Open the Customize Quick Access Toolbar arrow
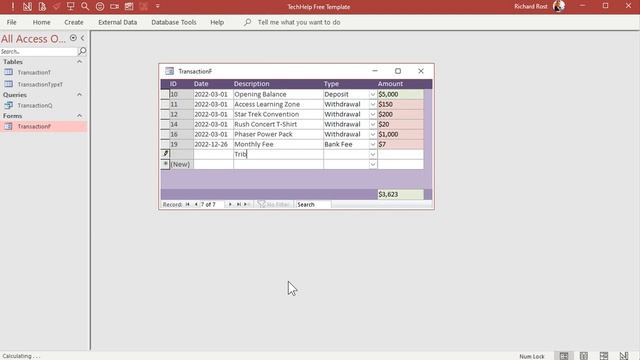 (x=158, y=6)
